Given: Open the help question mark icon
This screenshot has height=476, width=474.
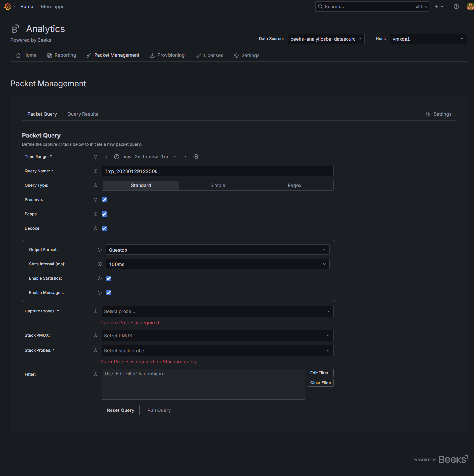Looking at the screenshot, I should pos(456,7).
